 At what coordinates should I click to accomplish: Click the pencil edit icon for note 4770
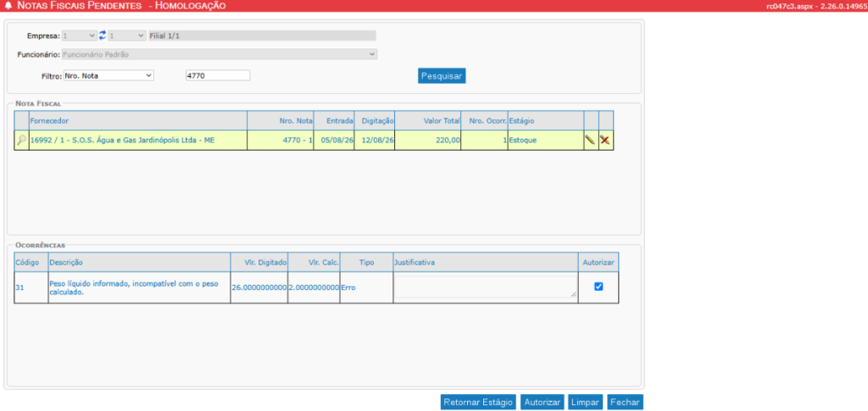(x=591, y=141)
